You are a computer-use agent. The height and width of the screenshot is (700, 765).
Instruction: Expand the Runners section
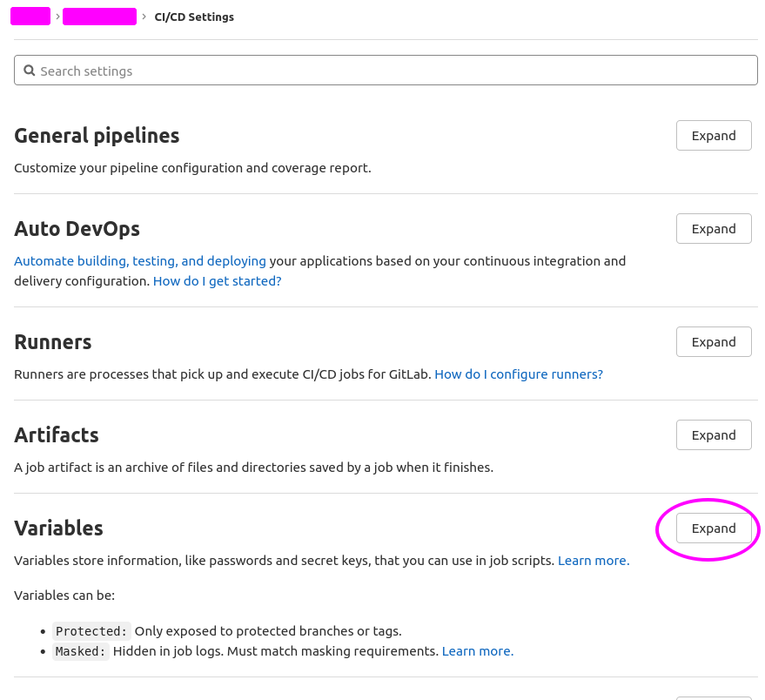point(714,342)
